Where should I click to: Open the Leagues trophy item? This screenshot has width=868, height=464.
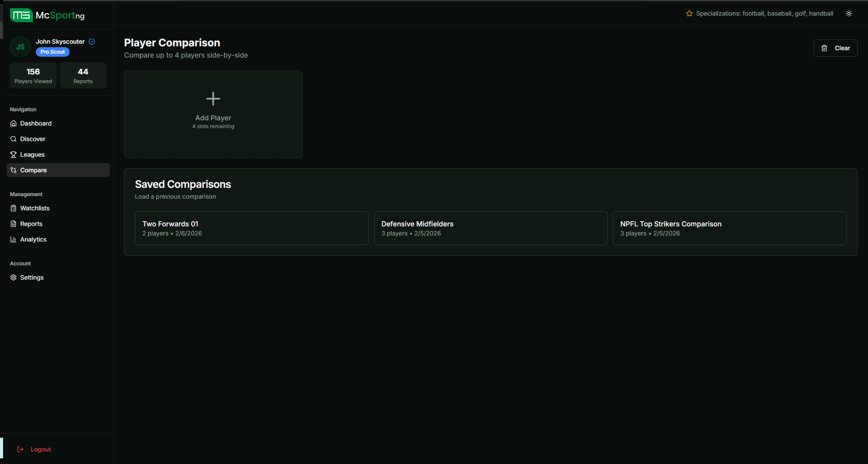coord(32,155)
